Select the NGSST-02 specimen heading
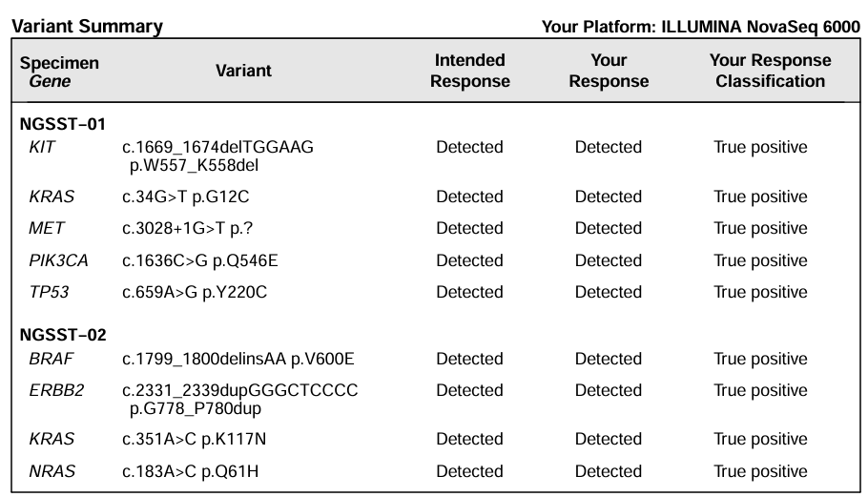868x497 pixels. click(x=62, y=335)
